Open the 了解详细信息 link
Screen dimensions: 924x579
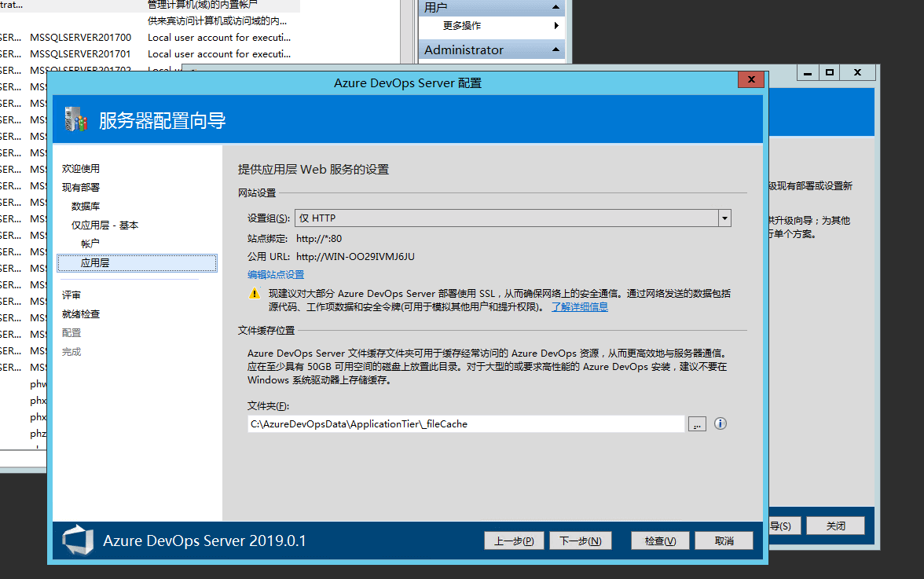pyautogui.click(x=579, y=307)
